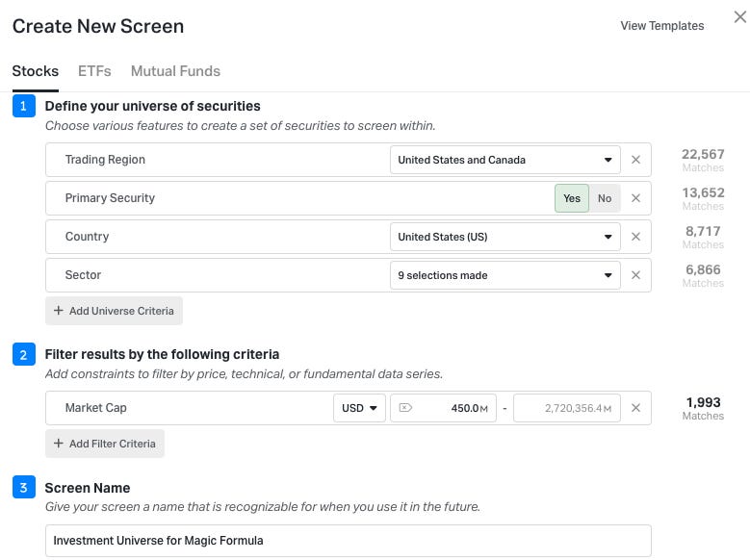Click the clear icon in minimum market cap field

coord(404,408)
